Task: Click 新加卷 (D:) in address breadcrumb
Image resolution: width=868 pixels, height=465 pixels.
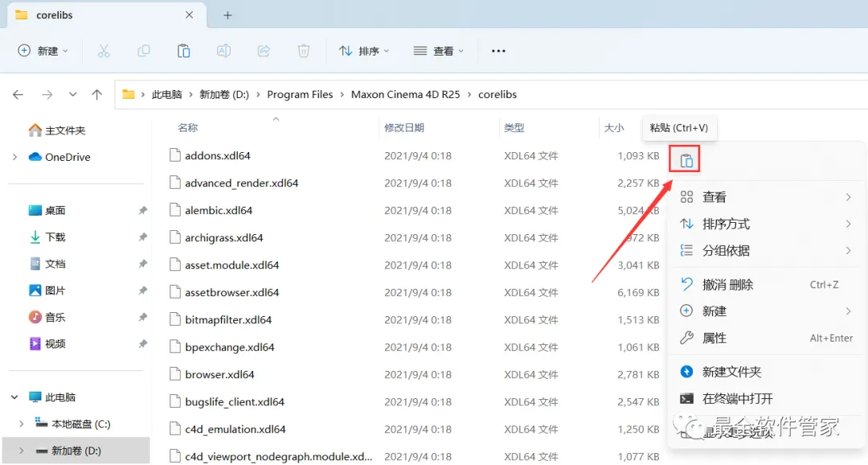Action: point(224,95)
